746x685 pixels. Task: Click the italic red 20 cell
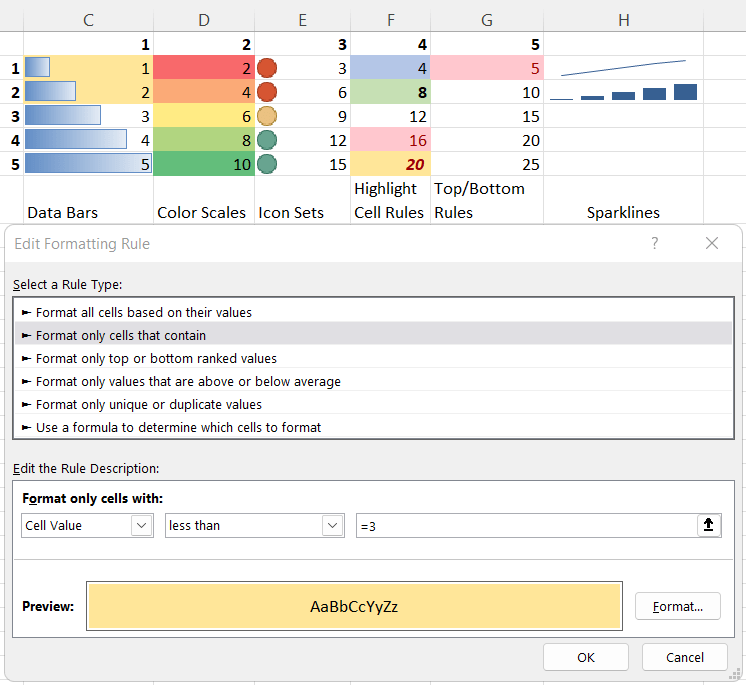391,164
